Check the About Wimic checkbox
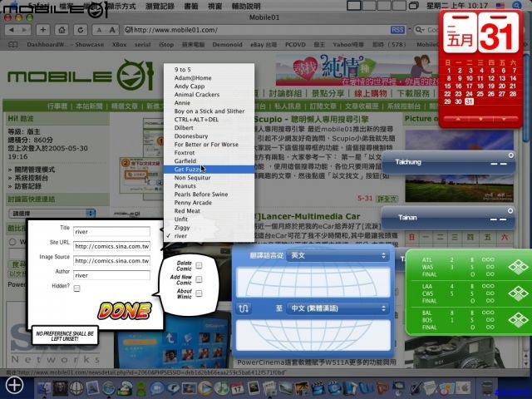 coord(199,293)
